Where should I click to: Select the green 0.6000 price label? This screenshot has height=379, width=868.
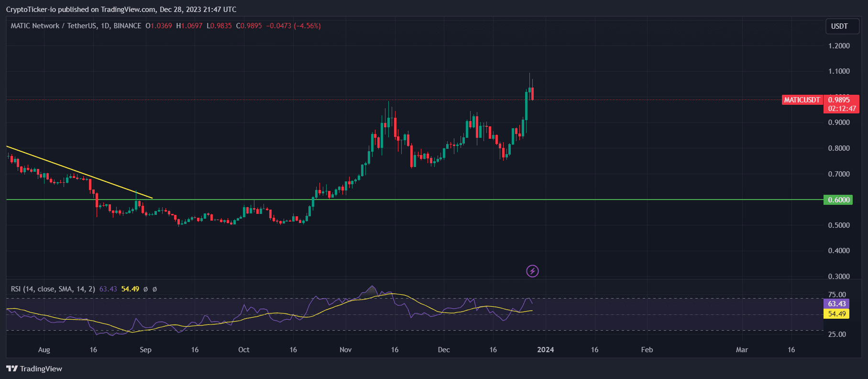[838, 200]
